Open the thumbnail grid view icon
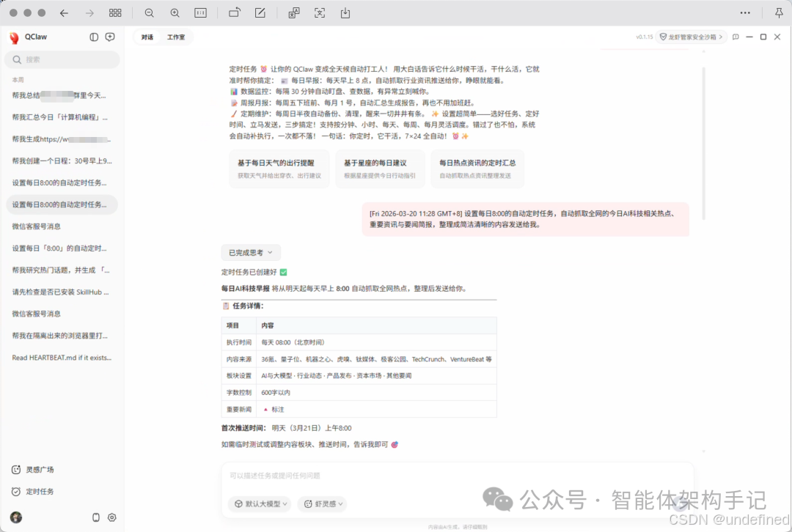The height and width of the screenshot is (532, 792). tap(115, 13)
